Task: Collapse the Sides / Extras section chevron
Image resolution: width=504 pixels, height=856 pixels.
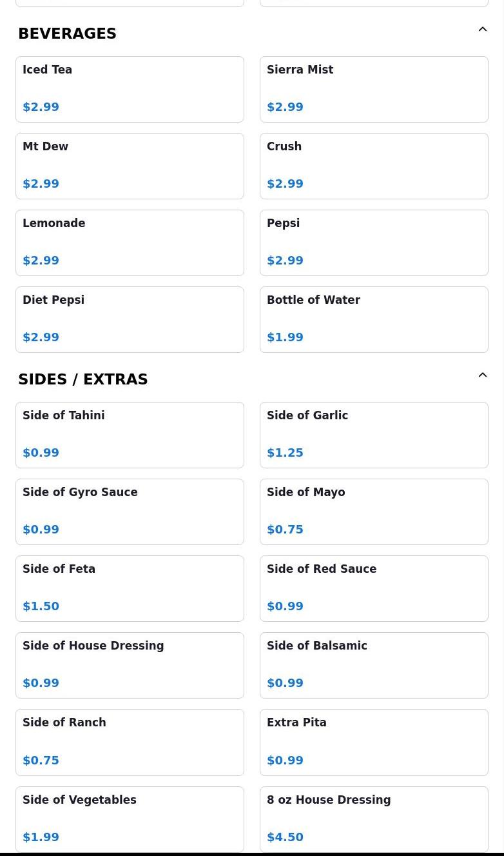Action: point(482,375)
